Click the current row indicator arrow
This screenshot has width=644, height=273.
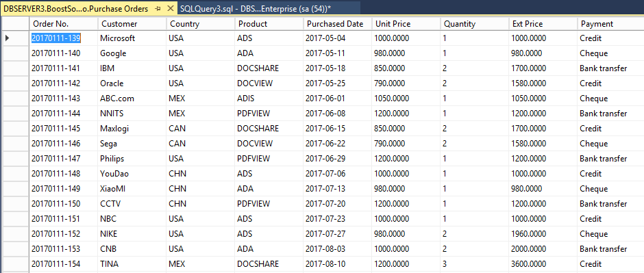point(8,38)
